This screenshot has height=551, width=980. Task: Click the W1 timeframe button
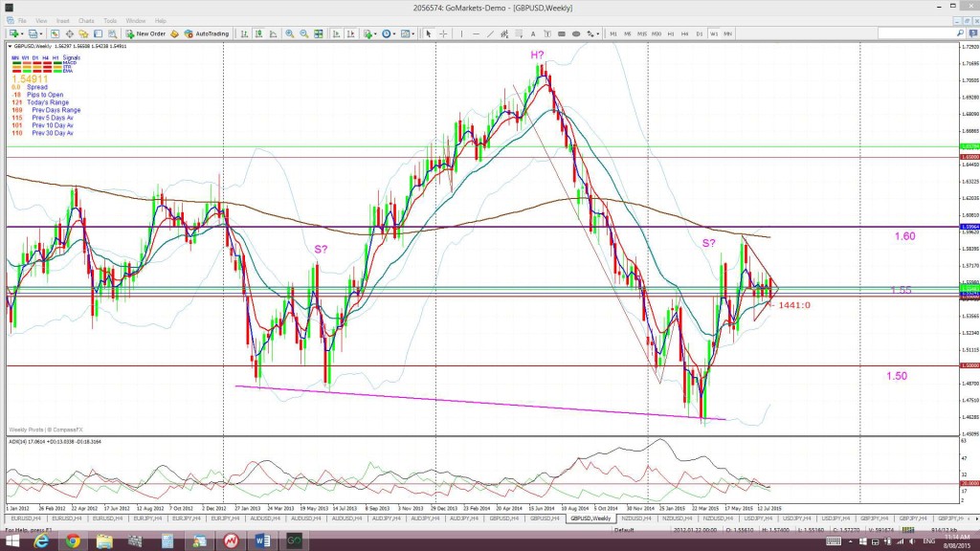(714, 33)
